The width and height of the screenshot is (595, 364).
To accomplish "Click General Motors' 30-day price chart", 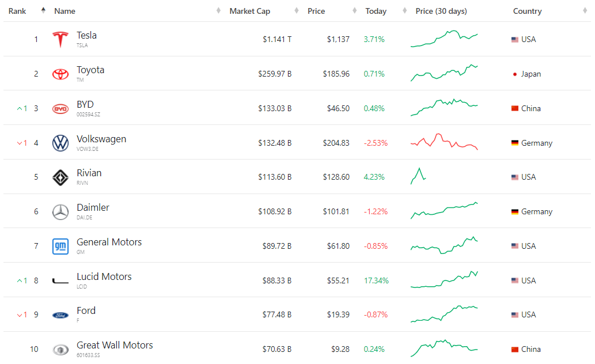I will [x=444, y=245].
